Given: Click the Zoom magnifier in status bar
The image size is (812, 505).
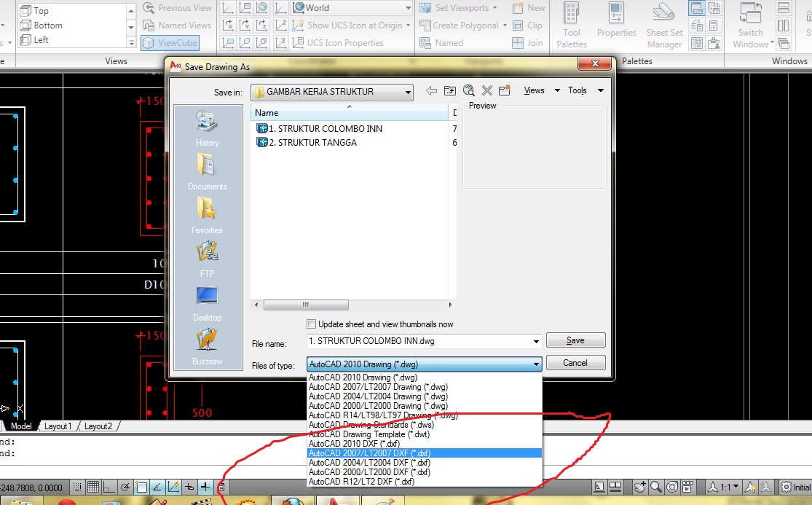Looking at the screenshot, I should (x=656, y=487).
